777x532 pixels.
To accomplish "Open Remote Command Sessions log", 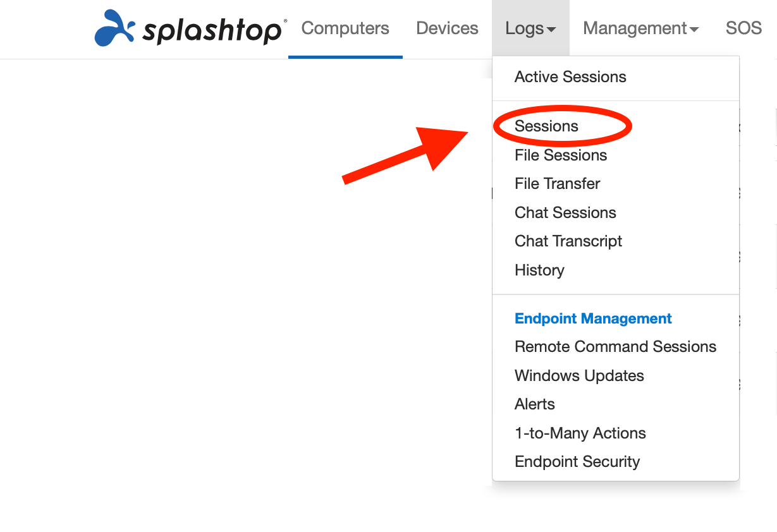I will click(615, 347).
